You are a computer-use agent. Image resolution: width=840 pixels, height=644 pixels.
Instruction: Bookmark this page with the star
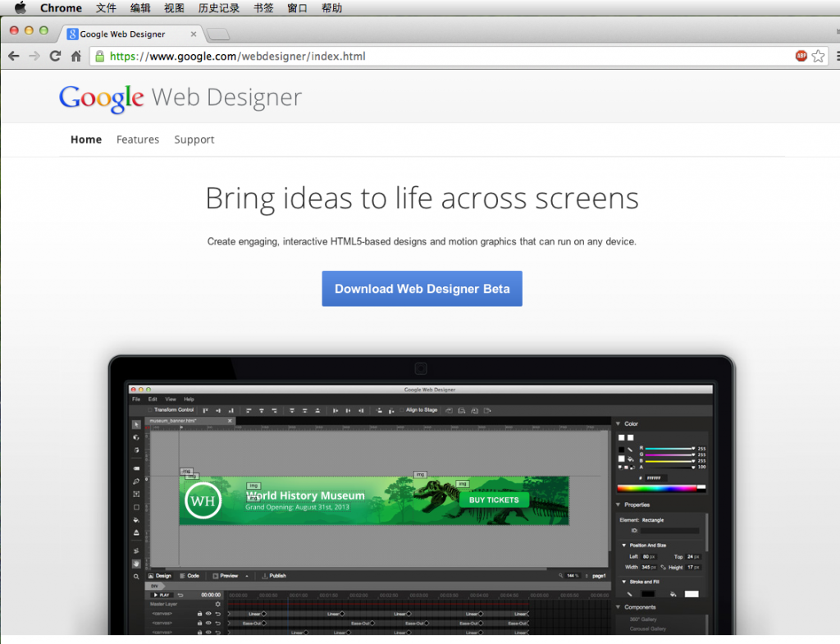click(x=818, y=56)
